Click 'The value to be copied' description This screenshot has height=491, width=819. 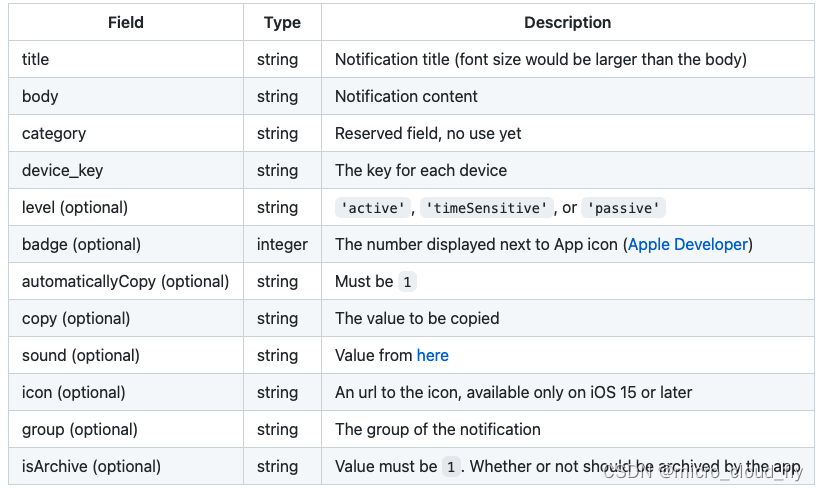417,318
